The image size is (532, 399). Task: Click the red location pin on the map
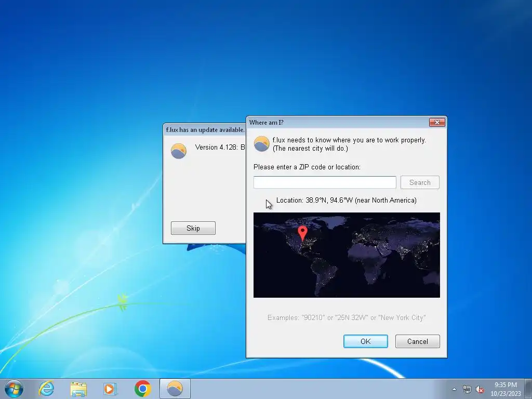pos(302,233)
